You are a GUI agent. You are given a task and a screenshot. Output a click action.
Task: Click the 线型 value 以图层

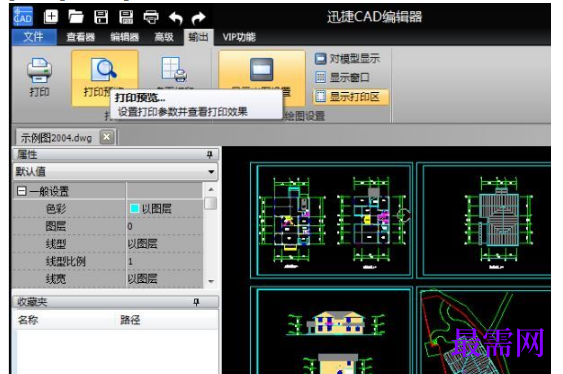pyautogui.click(x=143, y=244)
